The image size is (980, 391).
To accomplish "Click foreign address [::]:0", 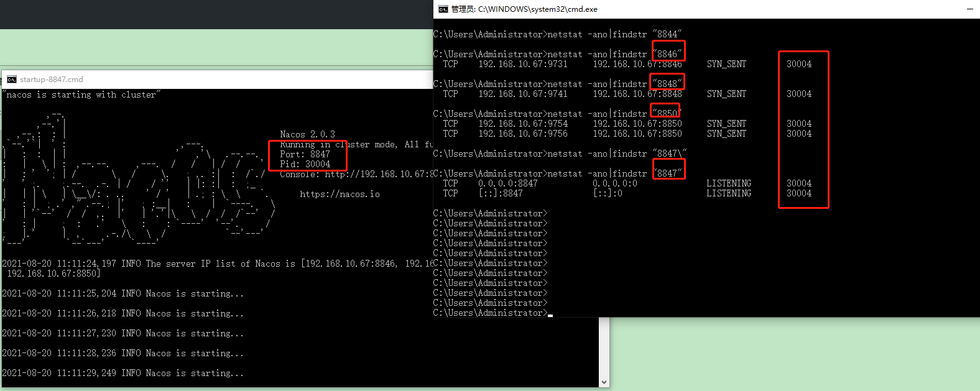I will coord(608,193).
